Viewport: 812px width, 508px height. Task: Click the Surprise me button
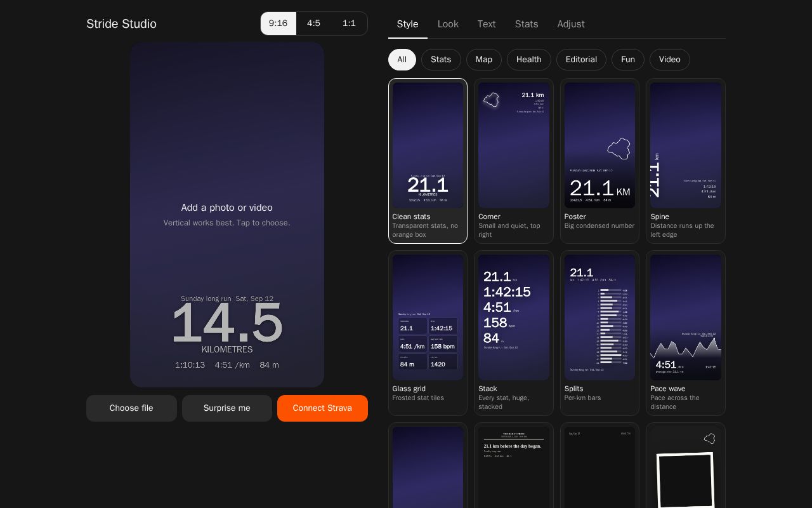pos(227,408)
